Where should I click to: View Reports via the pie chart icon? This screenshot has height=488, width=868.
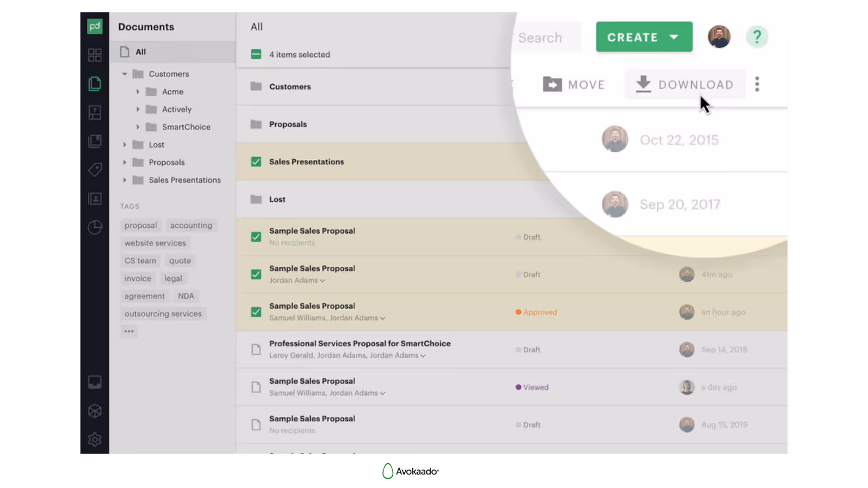[x=94, y=228]
